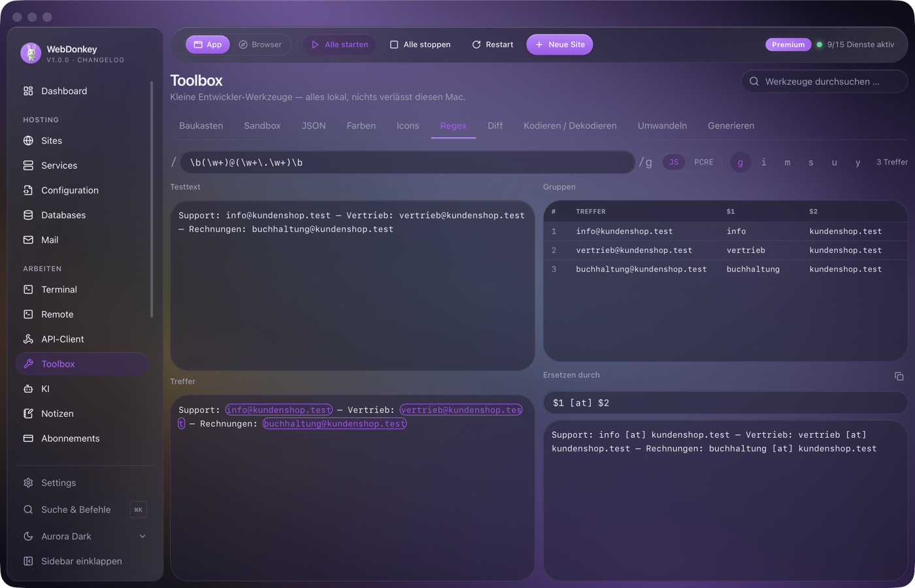
Task: Select the JS regex engine
Action: pos(674,162)
